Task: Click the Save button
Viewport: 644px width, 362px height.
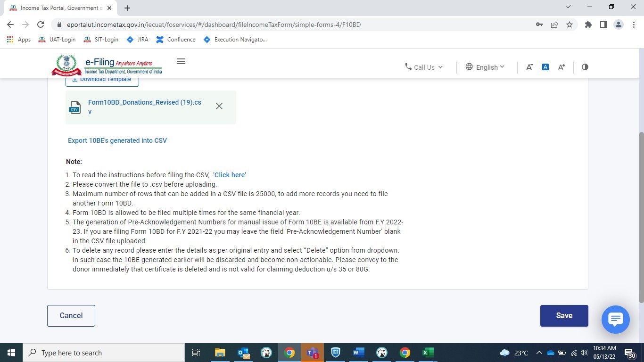Action: [564, 316]
